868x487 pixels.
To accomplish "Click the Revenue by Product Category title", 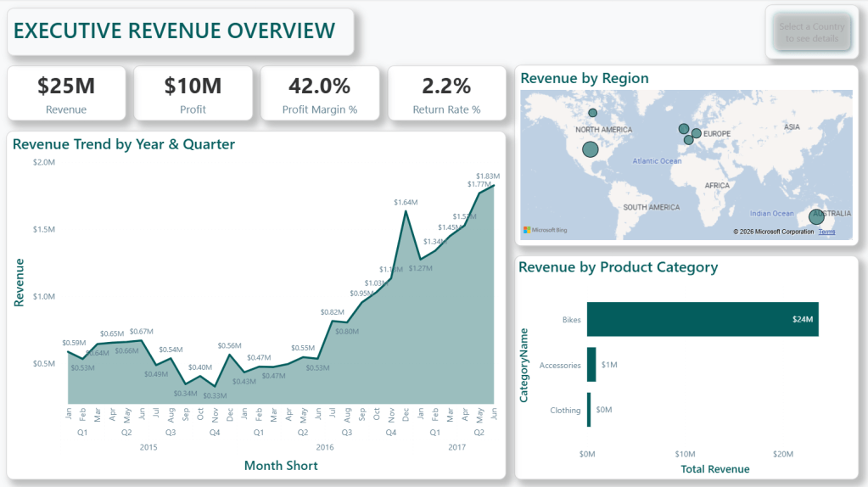I will [x=618, y=267].
